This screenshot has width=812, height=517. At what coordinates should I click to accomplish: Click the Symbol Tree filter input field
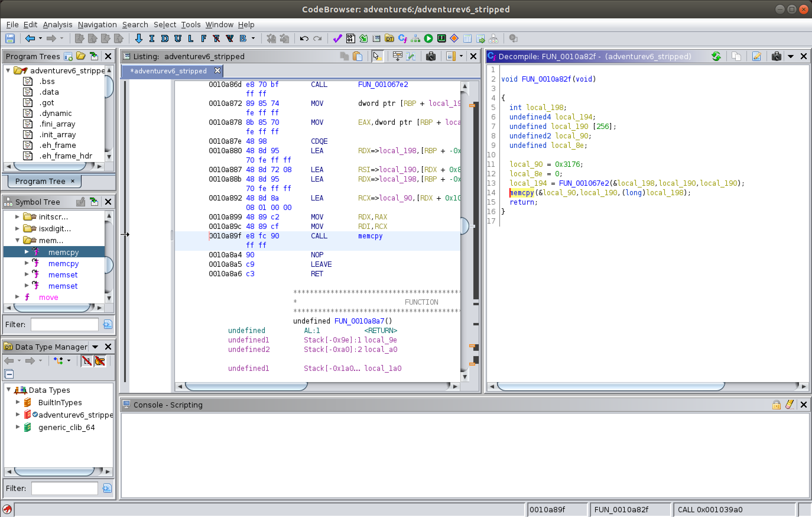[64, 324]
